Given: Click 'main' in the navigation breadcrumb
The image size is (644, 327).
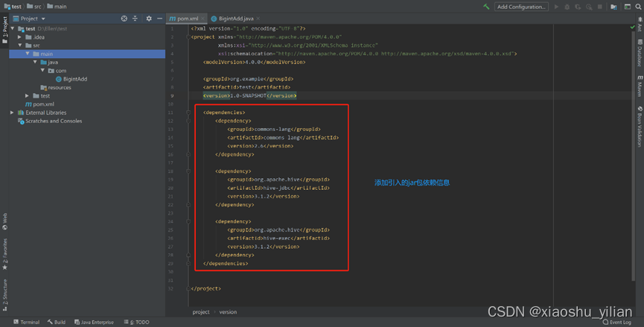Looking at the screenshot, I should coord(57,7).
